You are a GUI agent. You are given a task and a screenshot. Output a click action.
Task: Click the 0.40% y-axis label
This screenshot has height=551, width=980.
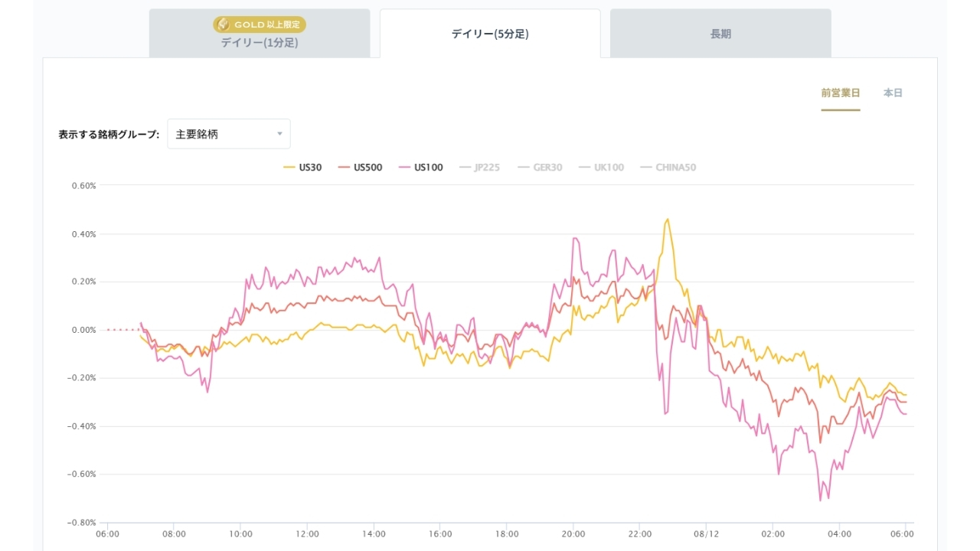coord(83,234)
